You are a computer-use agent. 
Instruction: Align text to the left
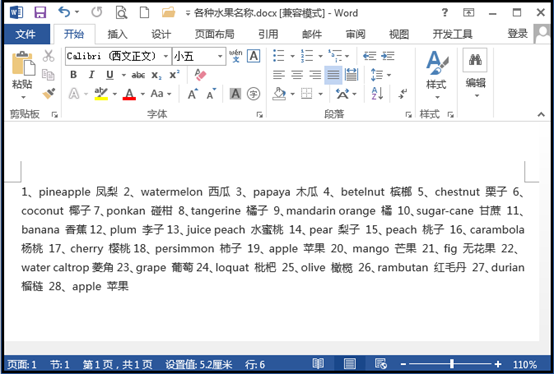279,75
